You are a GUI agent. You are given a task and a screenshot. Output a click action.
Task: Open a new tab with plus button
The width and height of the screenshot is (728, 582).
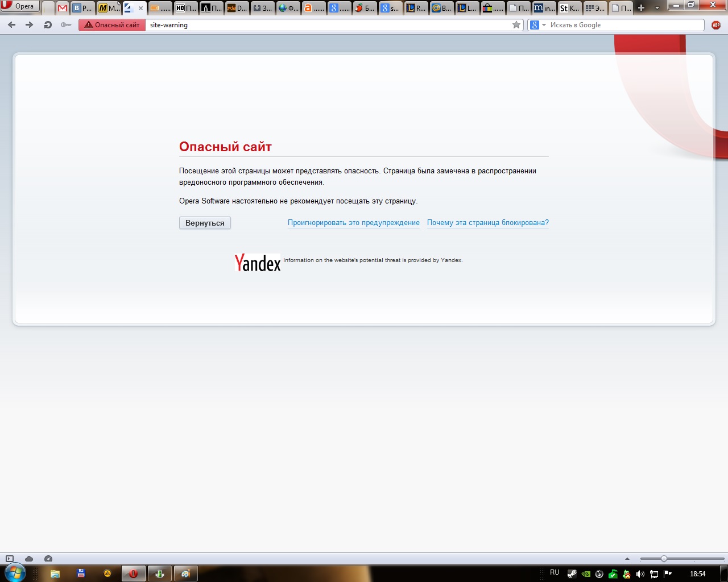[642, 8]
